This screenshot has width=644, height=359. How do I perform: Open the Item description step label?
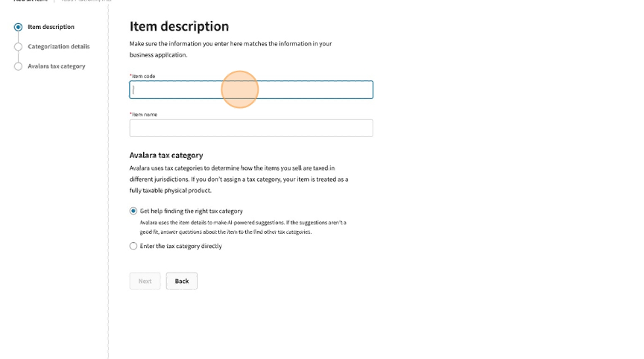(x=51, y=27)
